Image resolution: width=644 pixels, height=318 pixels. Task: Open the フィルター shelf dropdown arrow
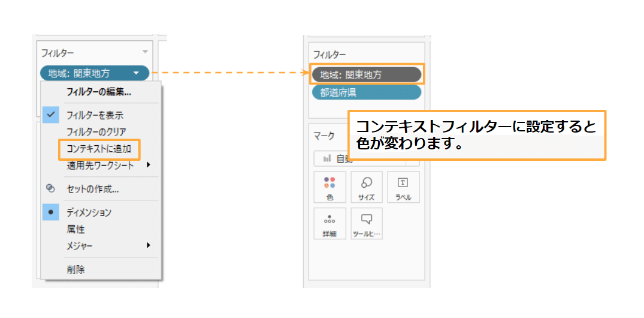[x=144, y=52]
